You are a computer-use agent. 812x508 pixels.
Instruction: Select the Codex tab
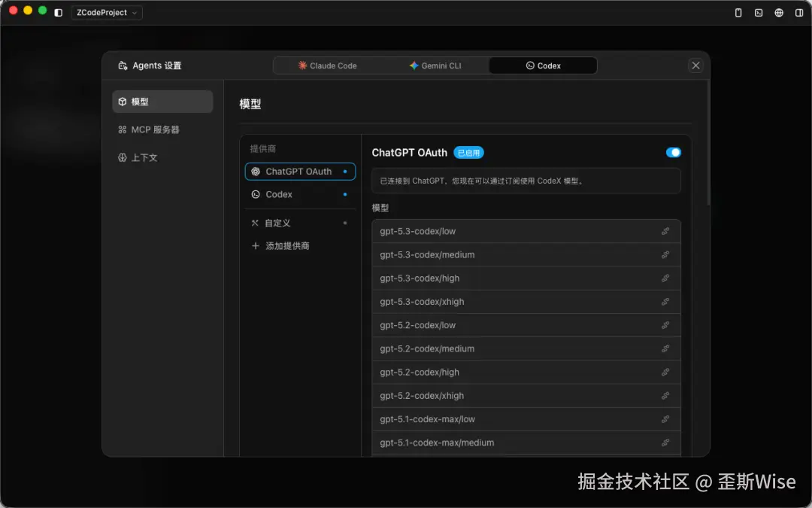tap(543, 65)
